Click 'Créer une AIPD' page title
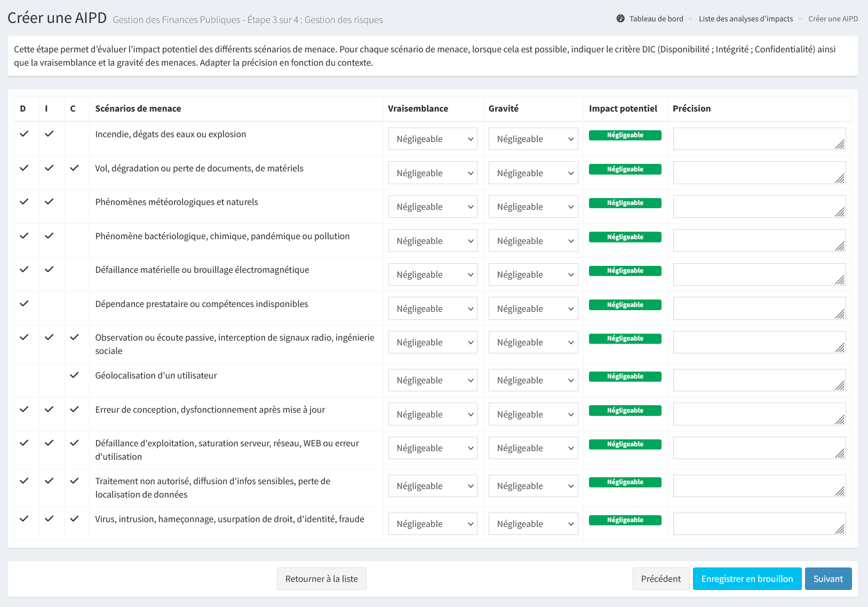This screenshot has width=868, height=607. point(57,18)
